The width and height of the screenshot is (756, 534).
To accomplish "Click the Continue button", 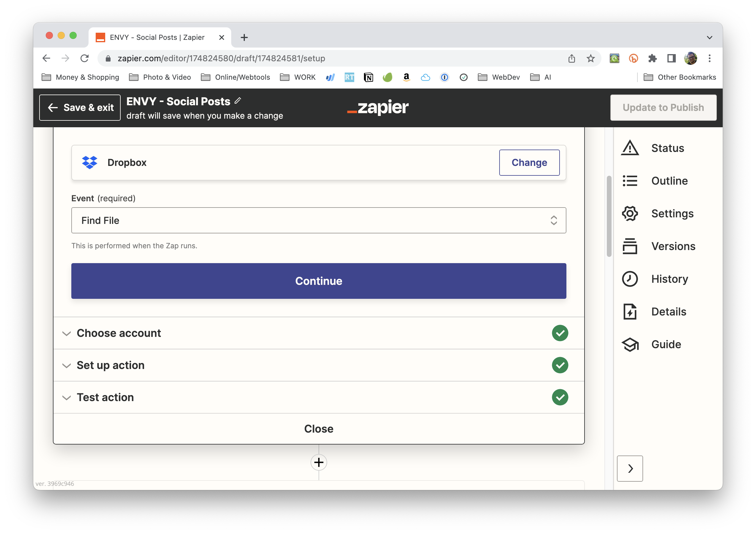I will coord(319,281).
